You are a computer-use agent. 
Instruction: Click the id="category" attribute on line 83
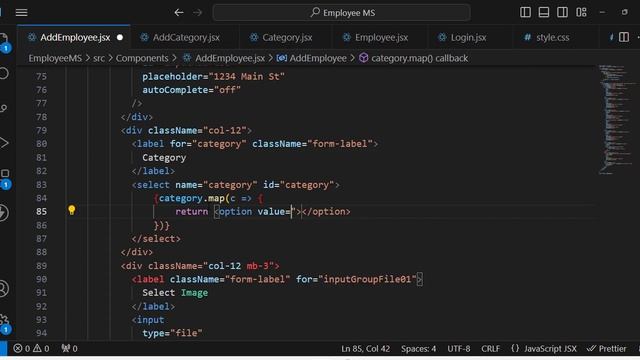299,185
